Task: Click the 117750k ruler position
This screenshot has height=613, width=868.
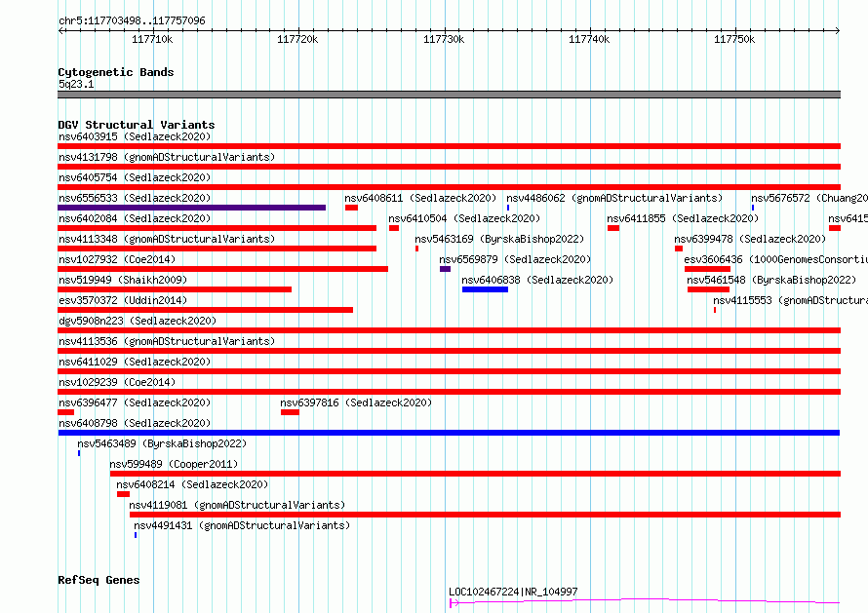Action: (x=734, y=39)
